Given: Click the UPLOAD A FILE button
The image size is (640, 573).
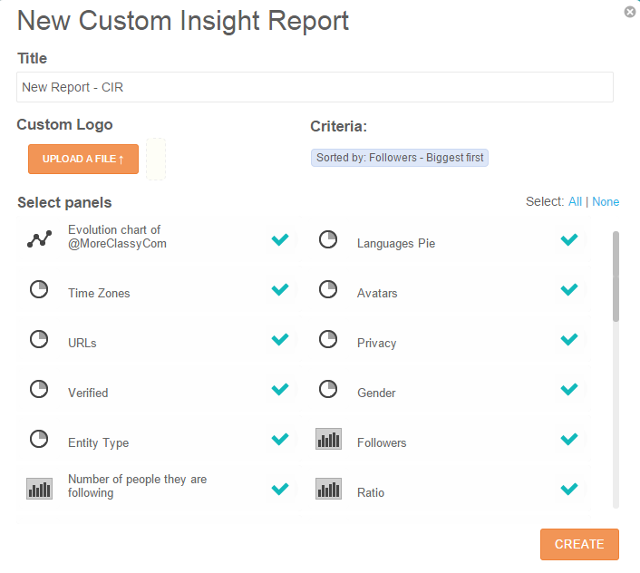Looking at the screenshot, I should click(x=83, y=159).
